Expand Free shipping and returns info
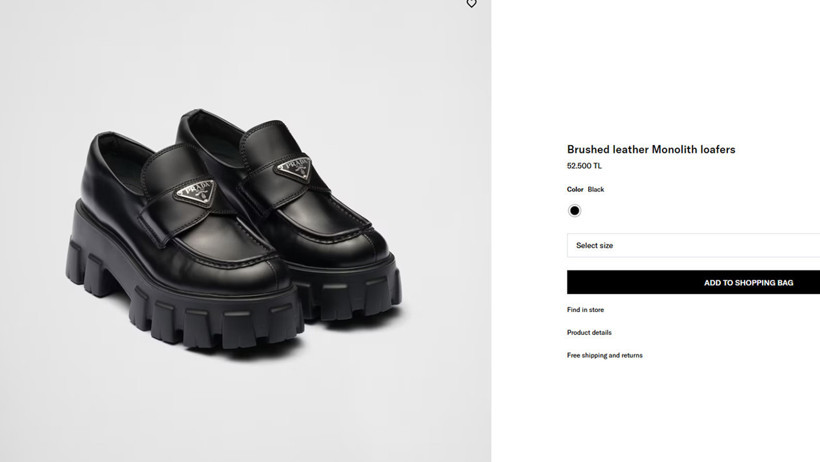The height and width of the screenshot is (462, 820). [605, 356]
